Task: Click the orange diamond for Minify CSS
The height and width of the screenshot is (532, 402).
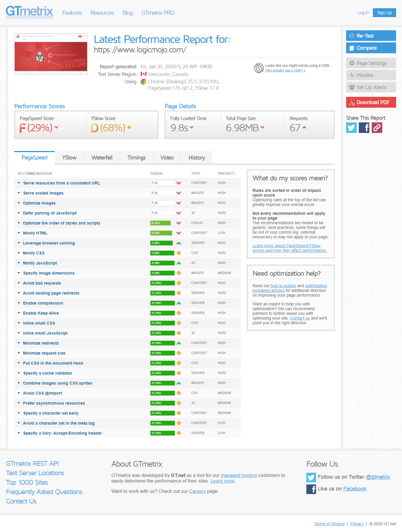Action: click(x=179, y=253)
